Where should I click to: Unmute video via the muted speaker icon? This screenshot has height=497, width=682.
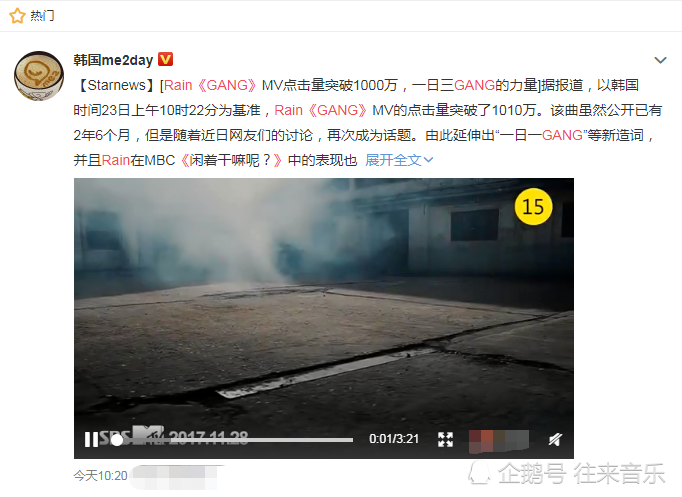(555, 440)
